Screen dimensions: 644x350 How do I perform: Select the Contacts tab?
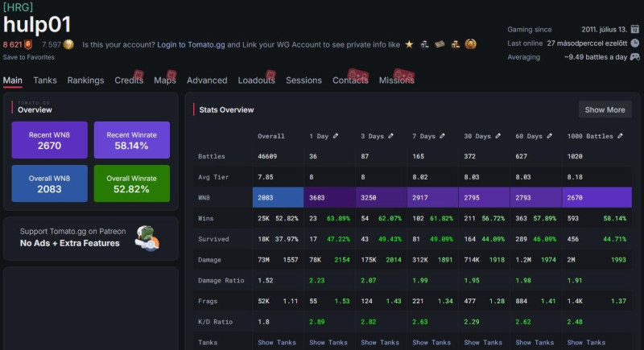click(x=350, y=80)
